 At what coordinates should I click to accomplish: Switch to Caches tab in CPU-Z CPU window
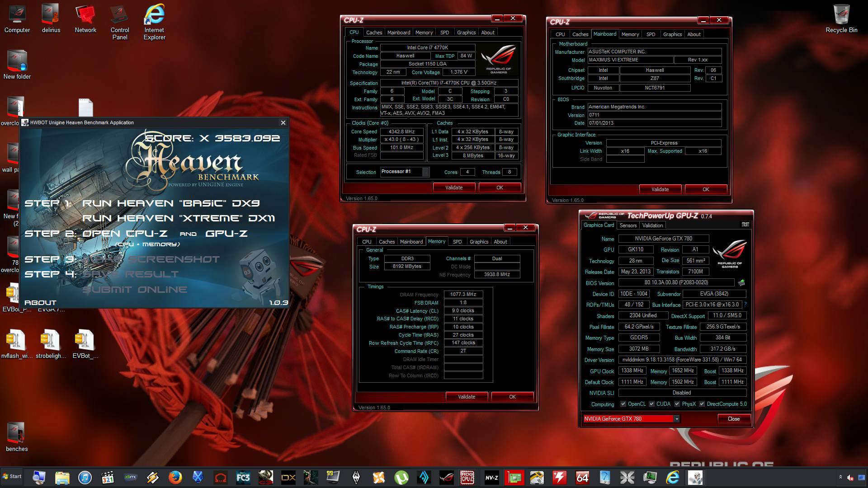point(374,33)
